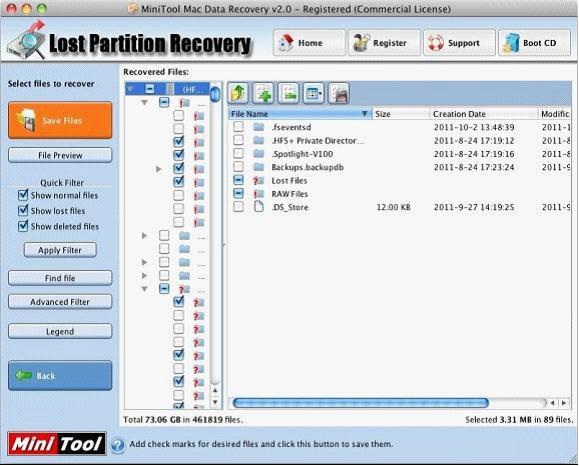Click the horizontal scrollbar thumb under file list

pos(361,403)
